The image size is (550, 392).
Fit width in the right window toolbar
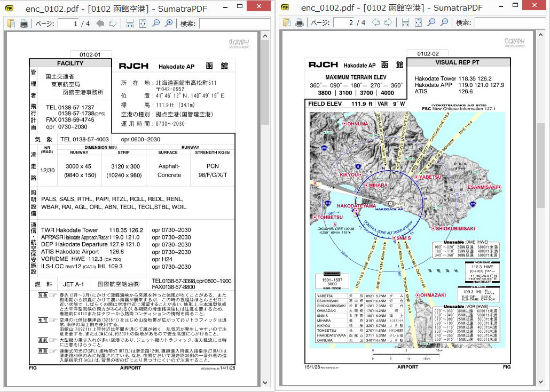(405, 22)
